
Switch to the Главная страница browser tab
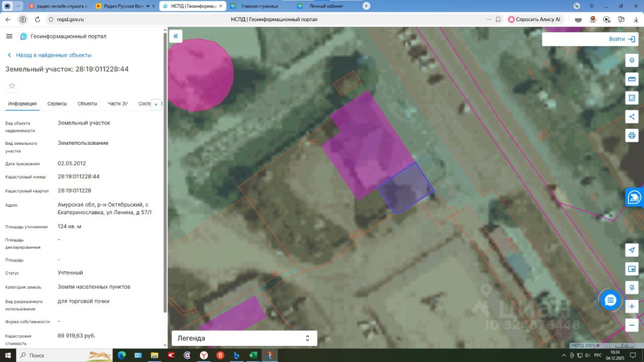click(259, 6)
